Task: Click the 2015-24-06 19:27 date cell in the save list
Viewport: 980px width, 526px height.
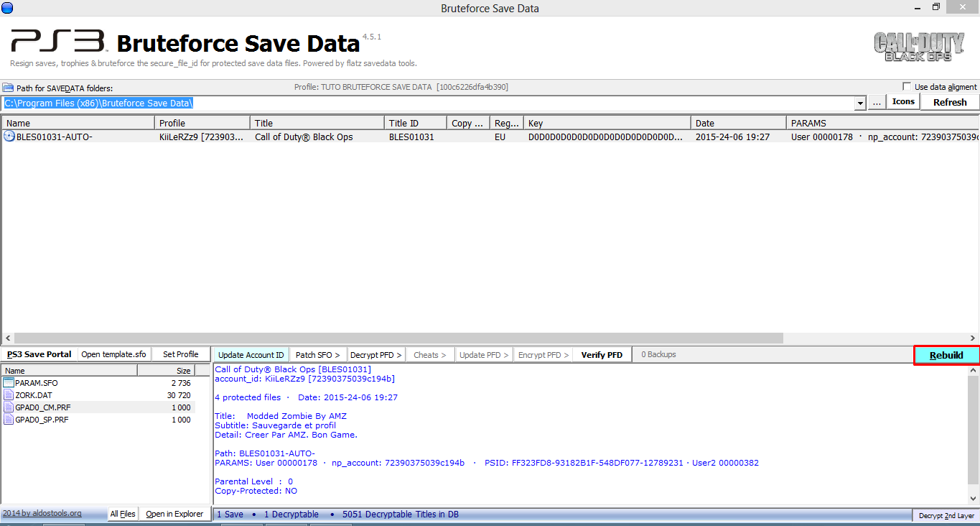Action: (732, 137)
